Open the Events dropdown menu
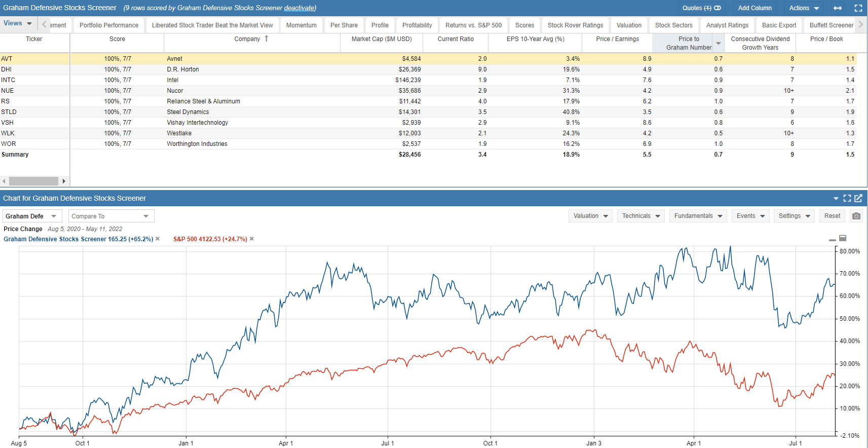The width and height of the screenshot is (868, 448). point(751,216)
